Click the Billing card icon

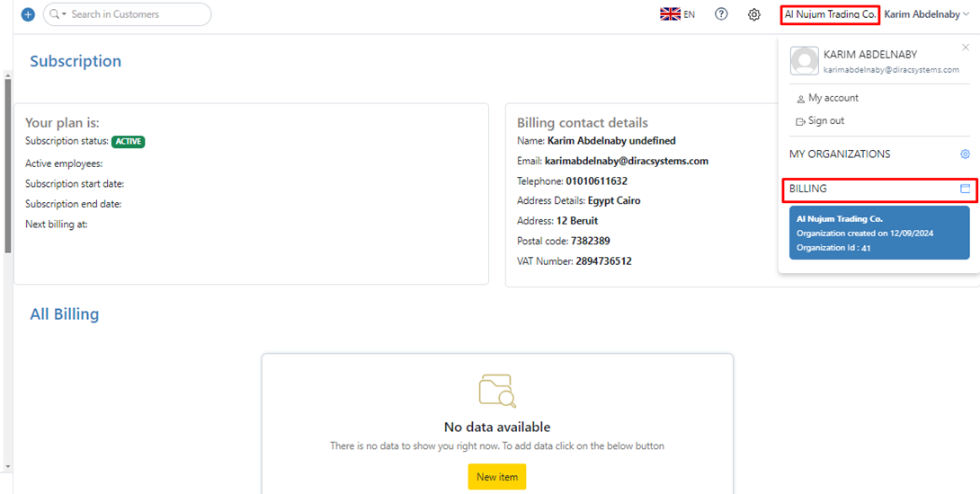pos(965,189)
